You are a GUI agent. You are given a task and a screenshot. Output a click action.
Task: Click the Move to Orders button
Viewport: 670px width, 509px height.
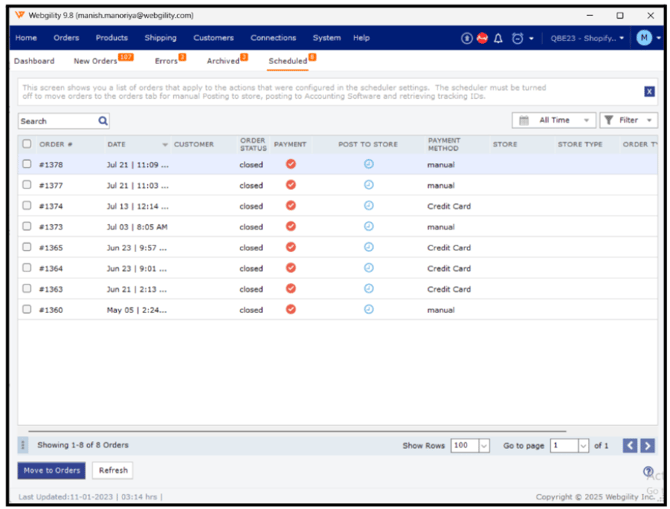[x=51, y=470]
